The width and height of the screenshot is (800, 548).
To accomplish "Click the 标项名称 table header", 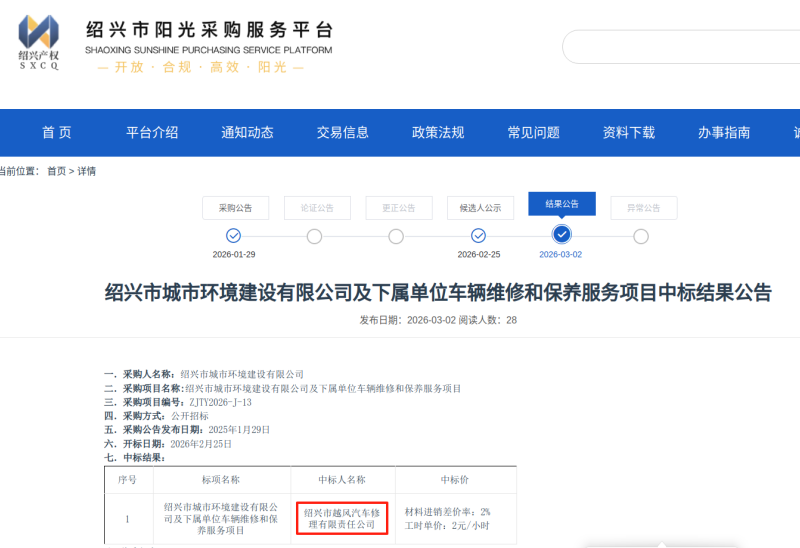I will coord(221,480).
